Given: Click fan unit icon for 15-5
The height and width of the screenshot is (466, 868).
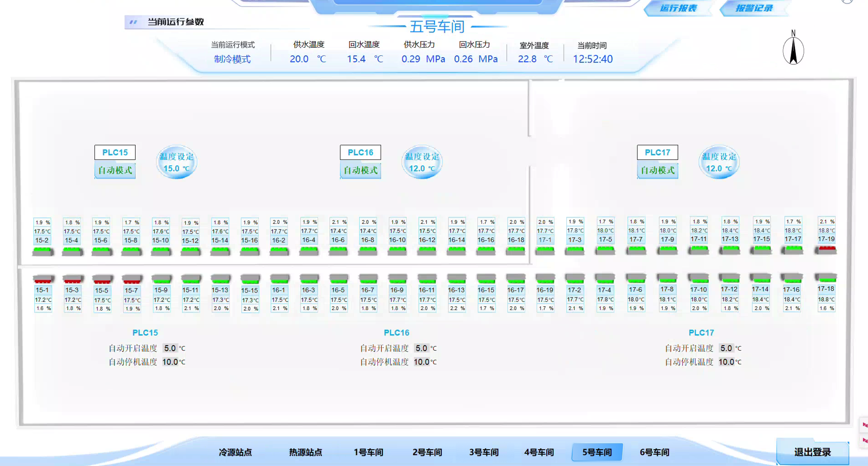Looking at the screenshot, I should (x=102, y=279).
